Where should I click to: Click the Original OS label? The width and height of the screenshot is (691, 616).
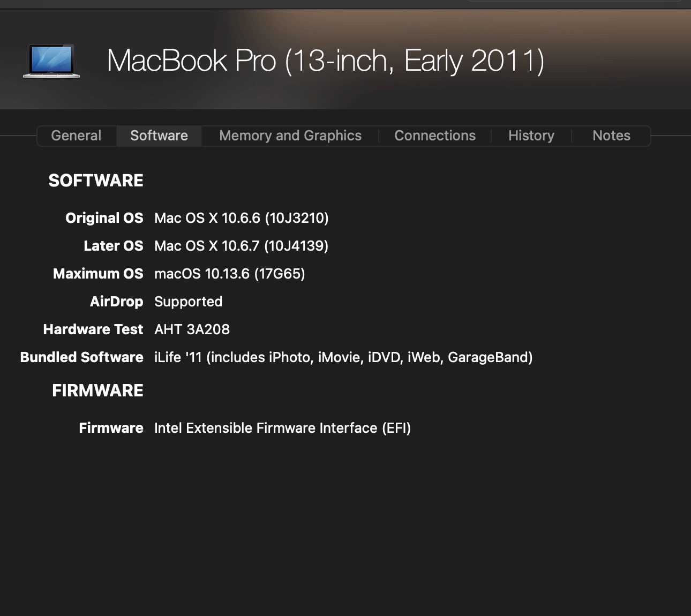point(104,218)
